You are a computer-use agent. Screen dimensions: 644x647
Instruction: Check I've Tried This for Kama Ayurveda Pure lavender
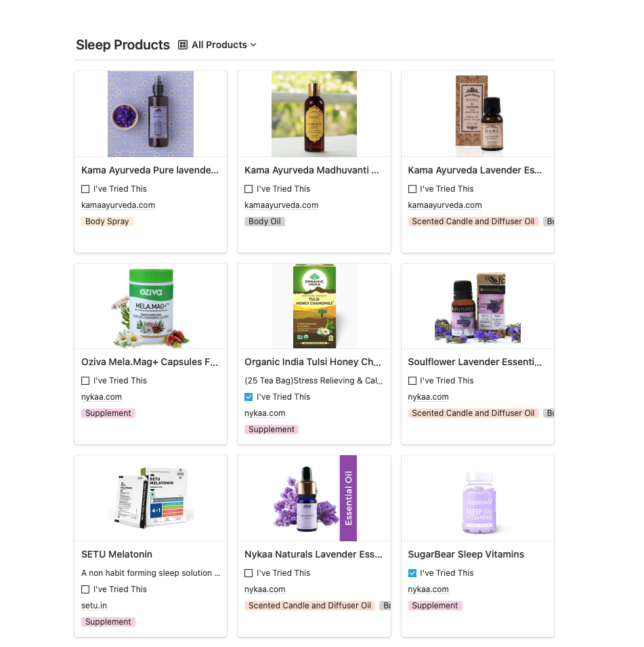point(85,189)
